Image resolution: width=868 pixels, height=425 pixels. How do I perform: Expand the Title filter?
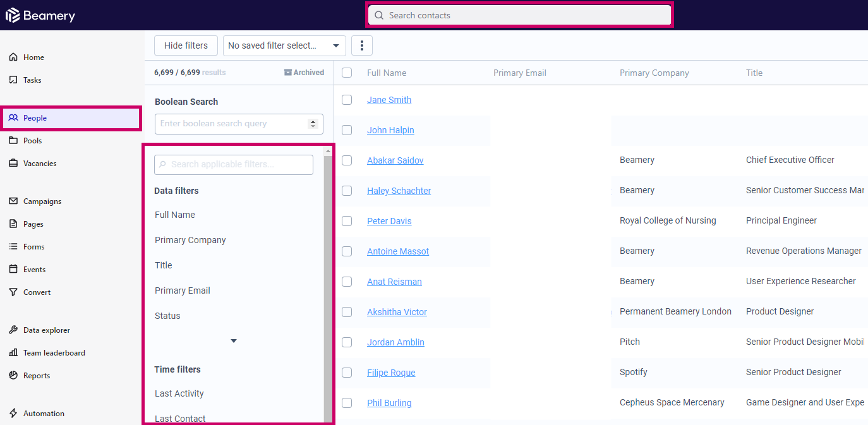click(x=164, y=265)
